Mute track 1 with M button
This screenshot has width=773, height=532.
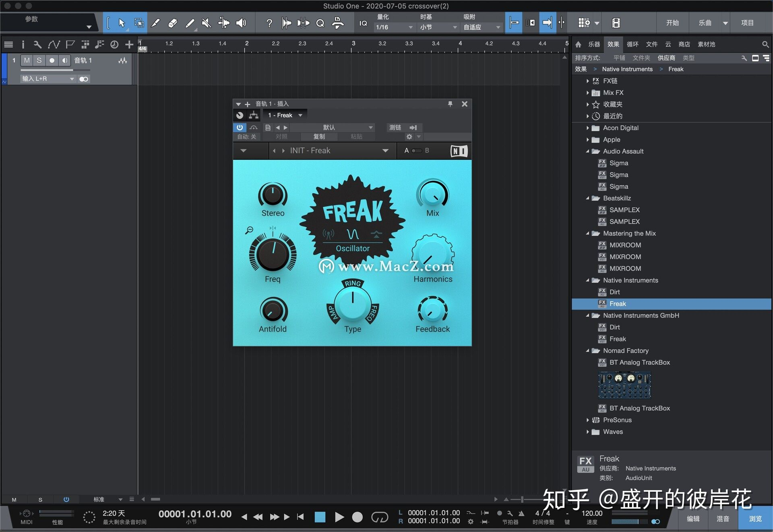point(27,60)
